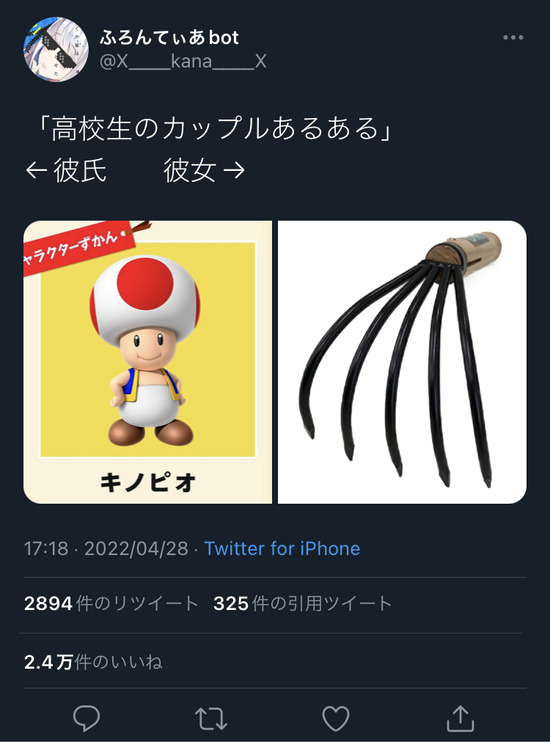View the 325 quote tweets list

(302, 603)
